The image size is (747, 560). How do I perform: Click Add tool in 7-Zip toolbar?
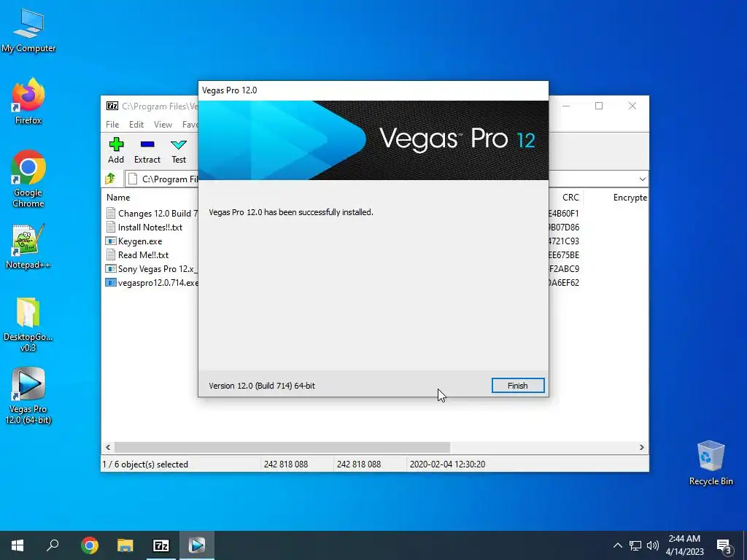(x=116, y=150)
